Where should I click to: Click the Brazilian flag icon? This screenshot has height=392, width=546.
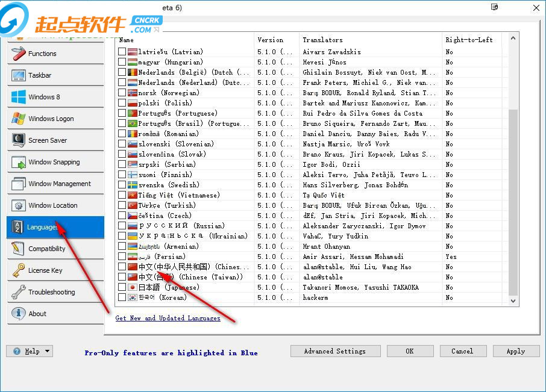coord(133,123)
